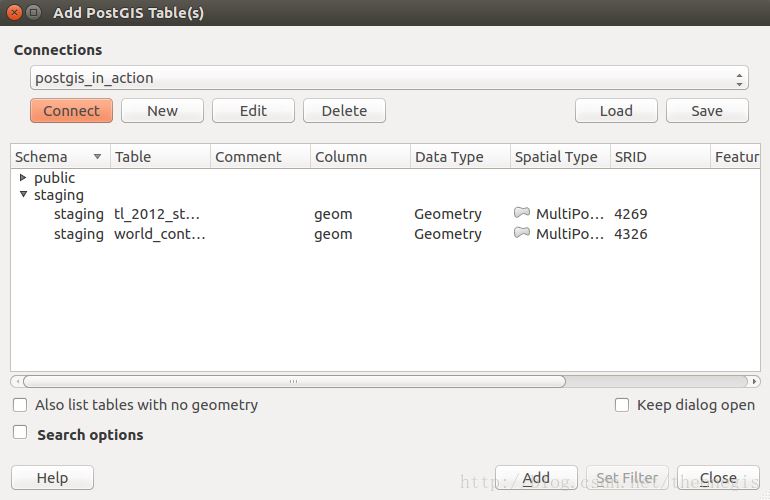Viewport: 770px width, 500px height.
Task: Enable Also list tables with no geometry
Action: 20,405
